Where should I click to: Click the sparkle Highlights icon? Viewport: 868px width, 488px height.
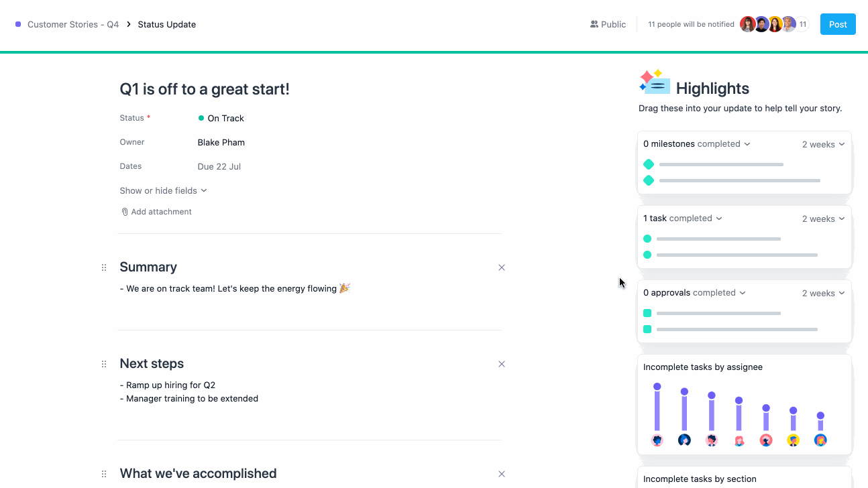click(x=654, y=82)
